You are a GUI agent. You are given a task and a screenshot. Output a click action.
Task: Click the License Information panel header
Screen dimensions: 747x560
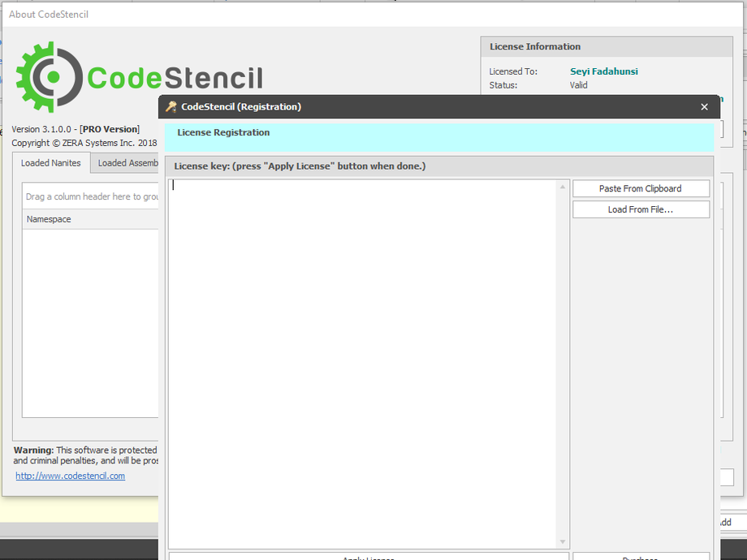tap(607, 47)
